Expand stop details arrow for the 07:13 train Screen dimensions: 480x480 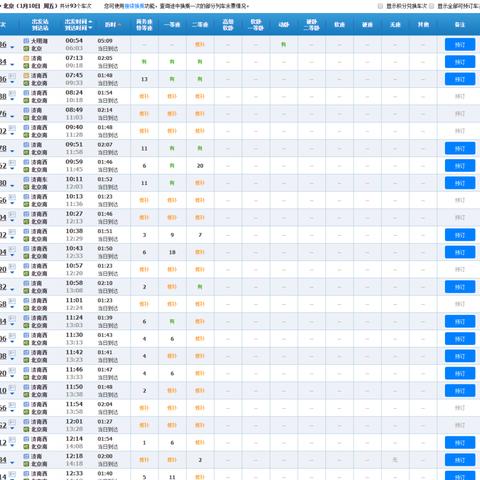tap(12, 65)
